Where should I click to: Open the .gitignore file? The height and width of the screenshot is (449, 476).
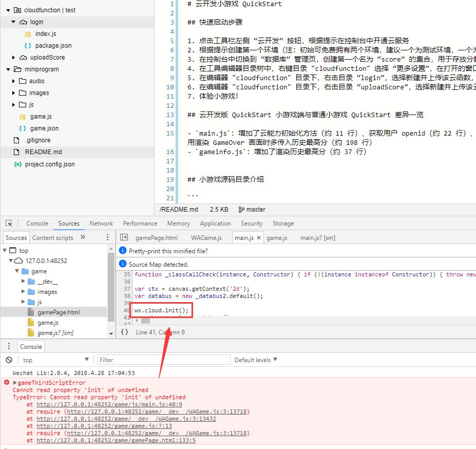[38, 140]
